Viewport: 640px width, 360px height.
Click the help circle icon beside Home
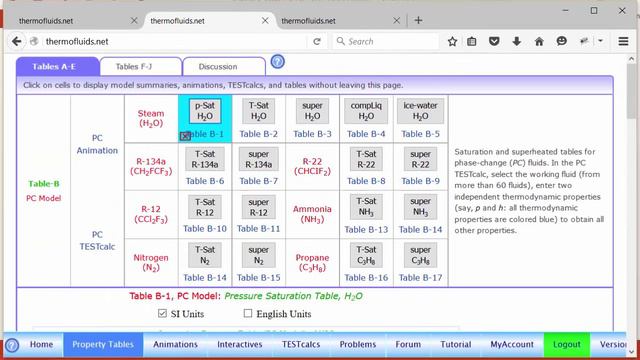click(x=12, y=345)
